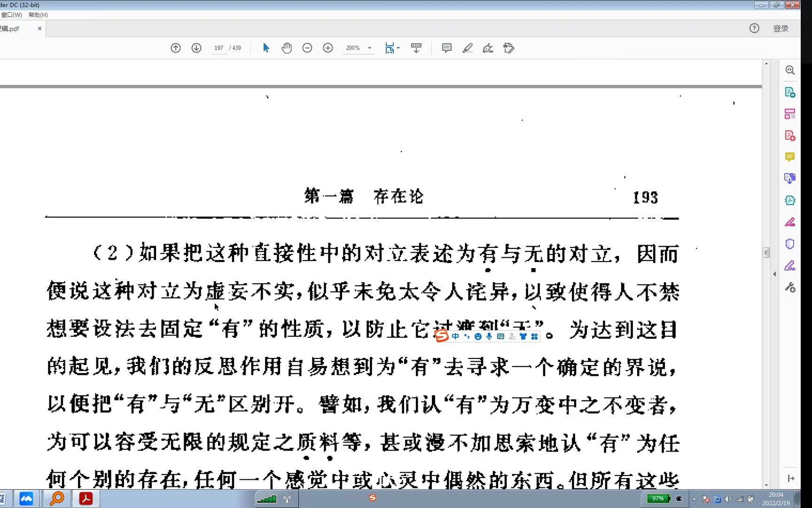Open the Help question mark menu
This screenshot has height=508, width=812.
point(754,28)
